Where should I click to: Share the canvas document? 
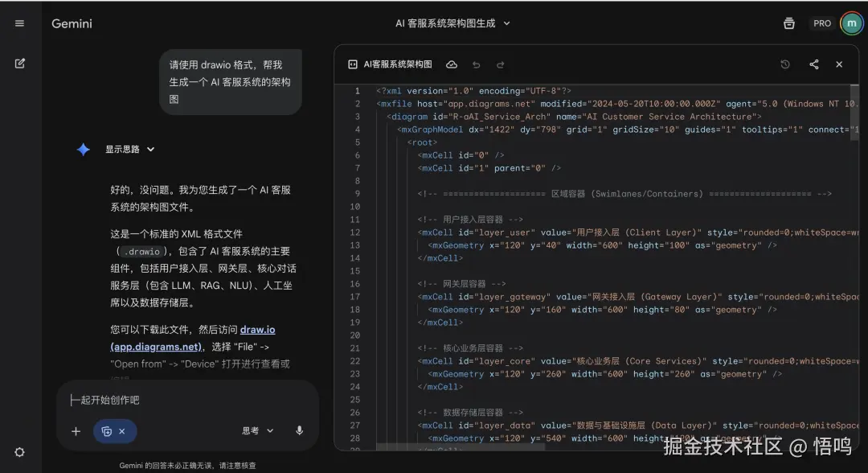[x=813, y=64]
